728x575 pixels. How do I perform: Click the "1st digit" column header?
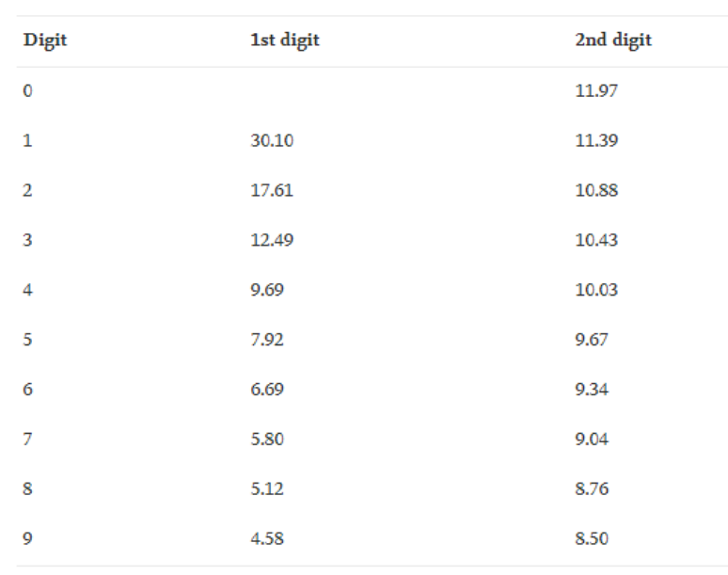point(284,40)
